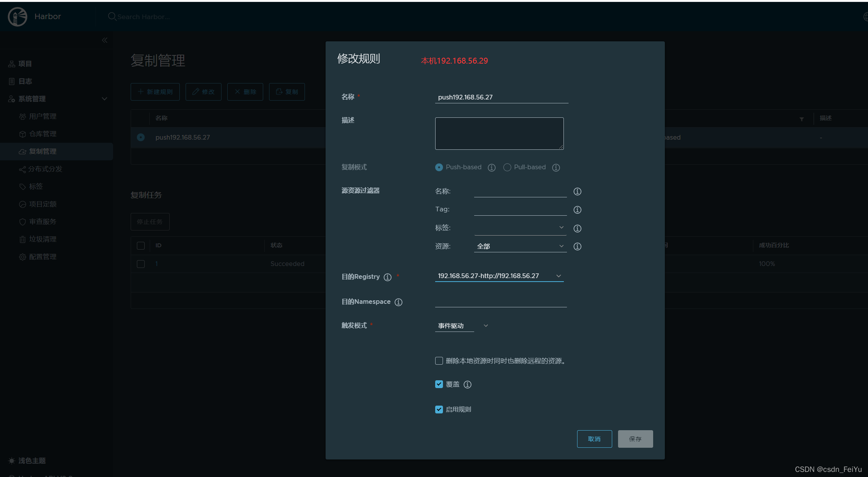
Task: Click the 保存 button
Action: pyautogui.click(x=635, y=439)
